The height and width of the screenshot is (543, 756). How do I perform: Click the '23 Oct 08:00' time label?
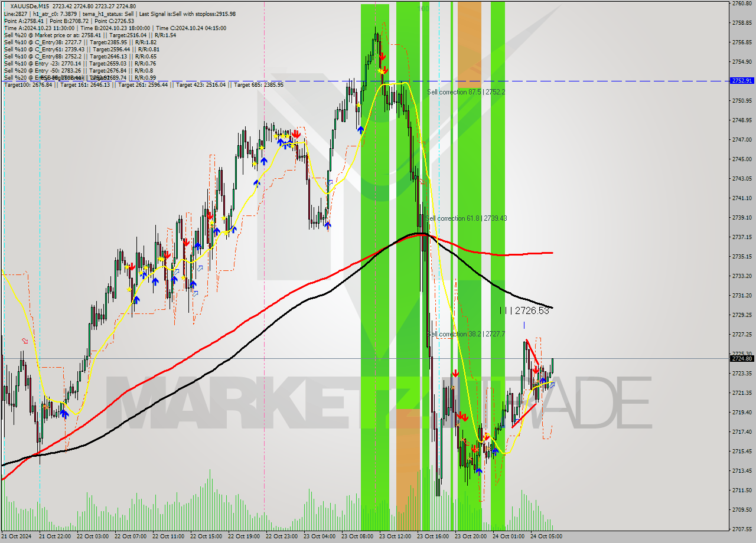(x=357, y=537)
